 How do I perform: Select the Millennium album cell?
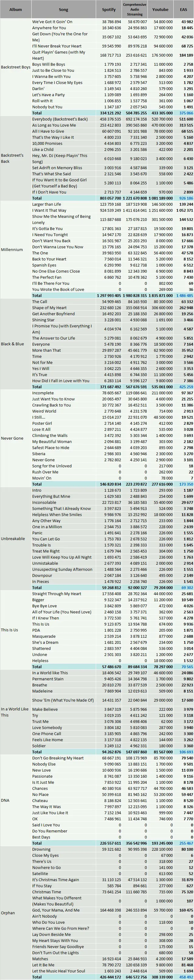16,249
